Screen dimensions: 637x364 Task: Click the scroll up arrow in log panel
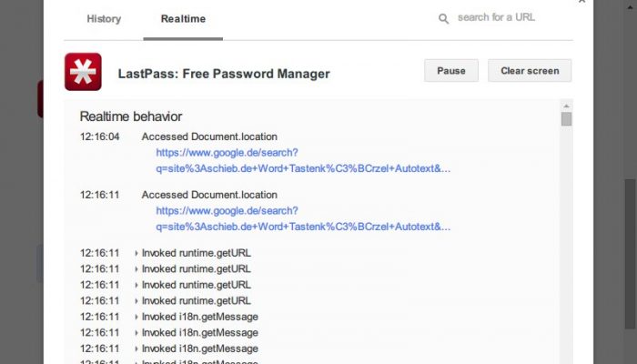[566, 106]
